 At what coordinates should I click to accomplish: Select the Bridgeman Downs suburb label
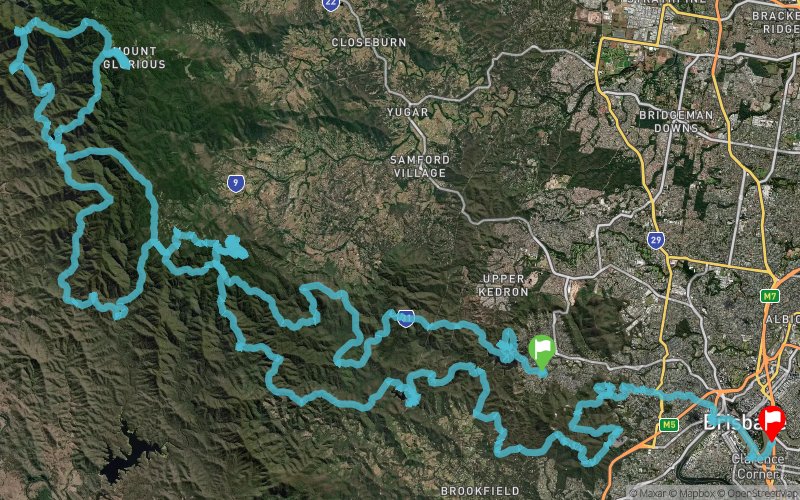tap(676, 121)
